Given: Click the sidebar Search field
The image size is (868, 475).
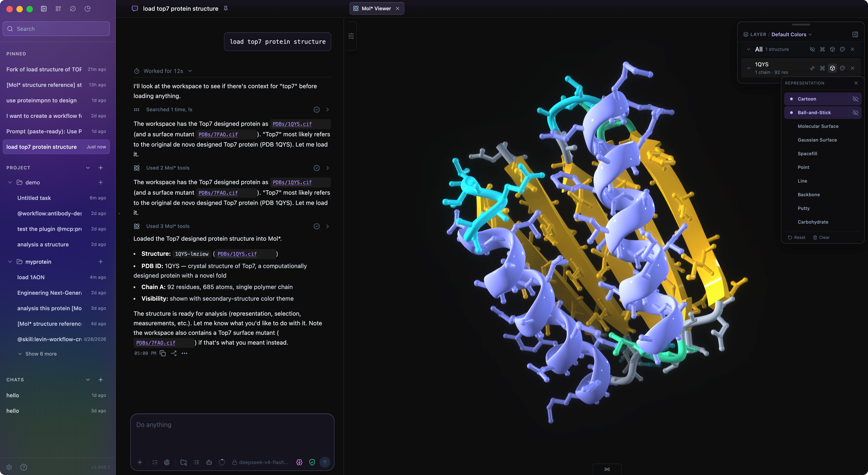Looking at the screenshot, I should point(56,29).
